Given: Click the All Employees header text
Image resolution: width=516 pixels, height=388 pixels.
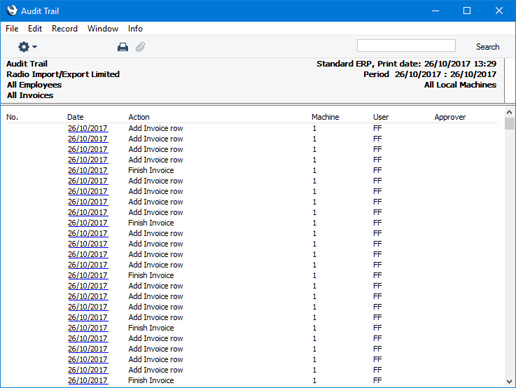Looking at the screenshot, I should (x=34, y=85).
